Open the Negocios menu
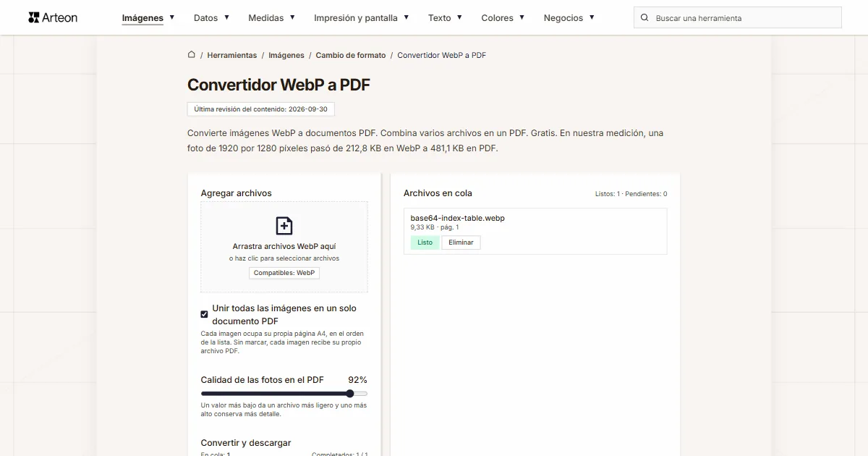Screen dimensions: 868x456 563,18
